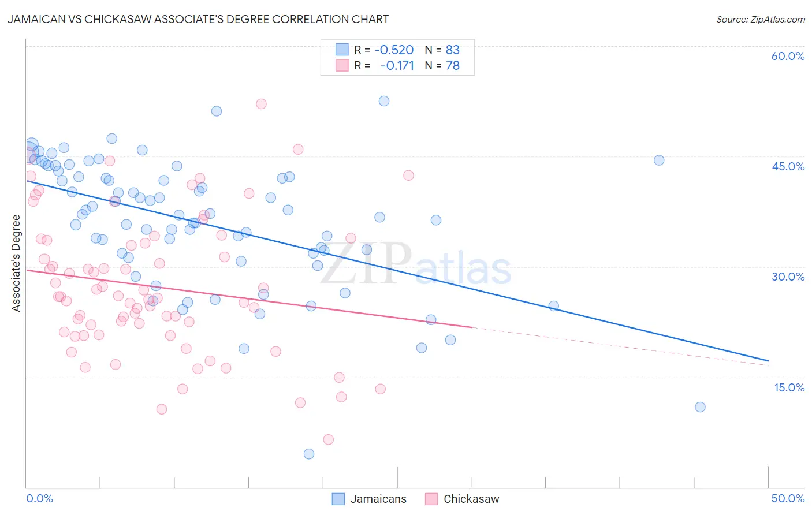Click the blue swatch beside R = -0.520
The image size is (812, 515).
(342, 50)
